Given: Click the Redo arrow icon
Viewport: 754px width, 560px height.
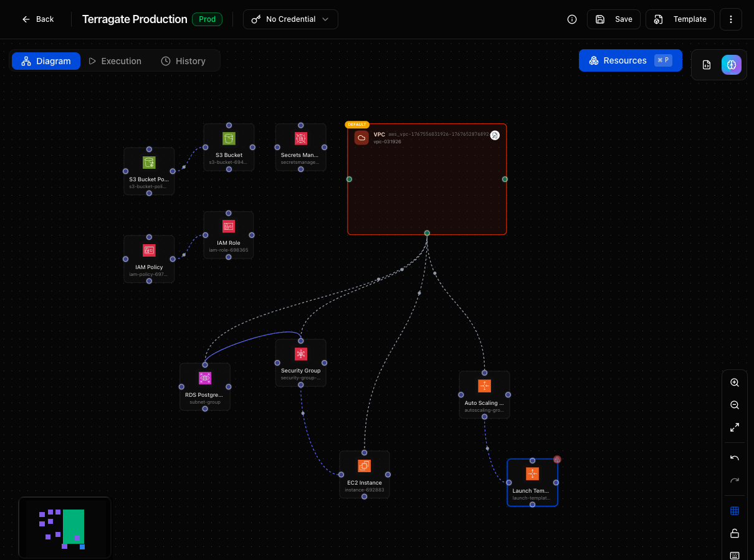Looking at the screenshot, I should point(734,480).
